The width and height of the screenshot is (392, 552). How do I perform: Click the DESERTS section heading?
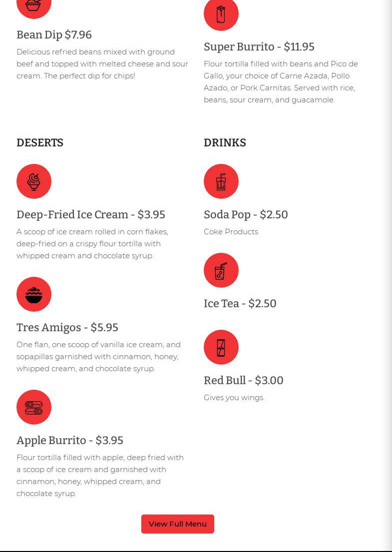click(x=40, y=143)
